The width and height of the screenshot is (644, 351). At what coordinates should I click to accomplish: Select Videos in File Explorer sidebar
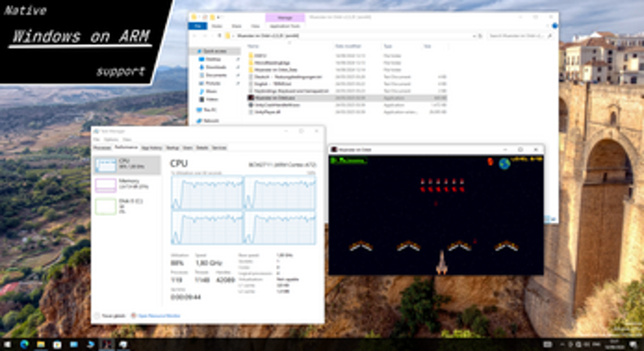pyautogui.click(x=209, y=100)
